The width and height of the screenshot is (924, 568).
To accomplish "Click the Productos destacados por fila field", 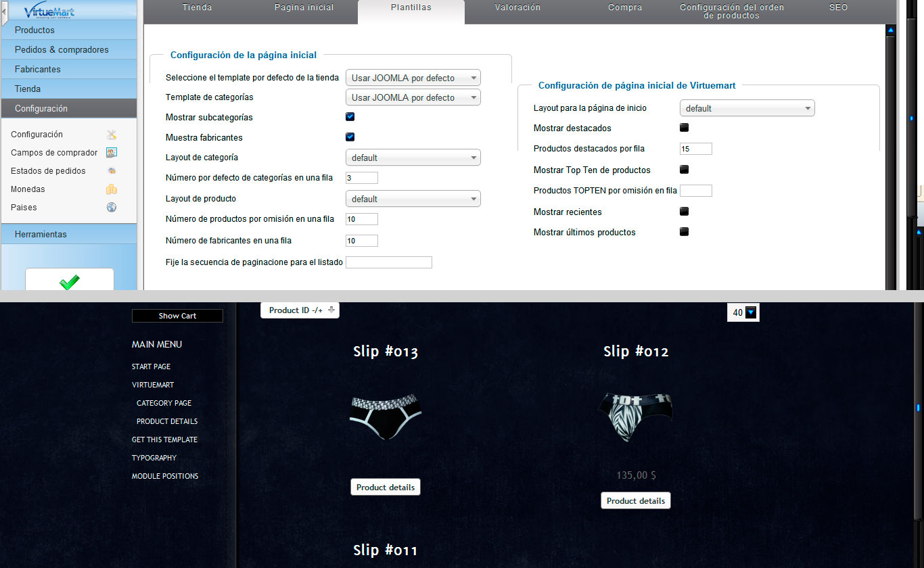I will 695,149.
